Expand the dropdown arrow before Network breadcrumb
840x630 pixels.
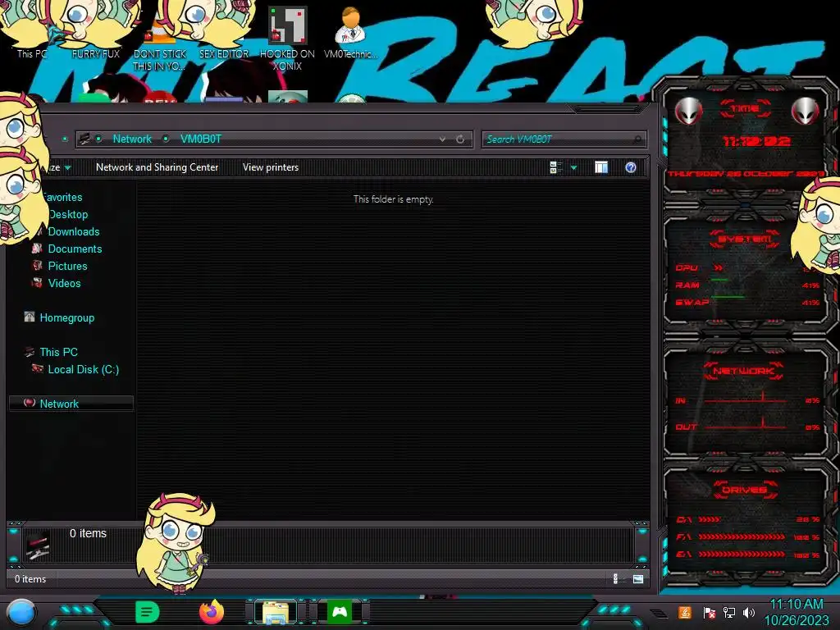click(99, 139)
